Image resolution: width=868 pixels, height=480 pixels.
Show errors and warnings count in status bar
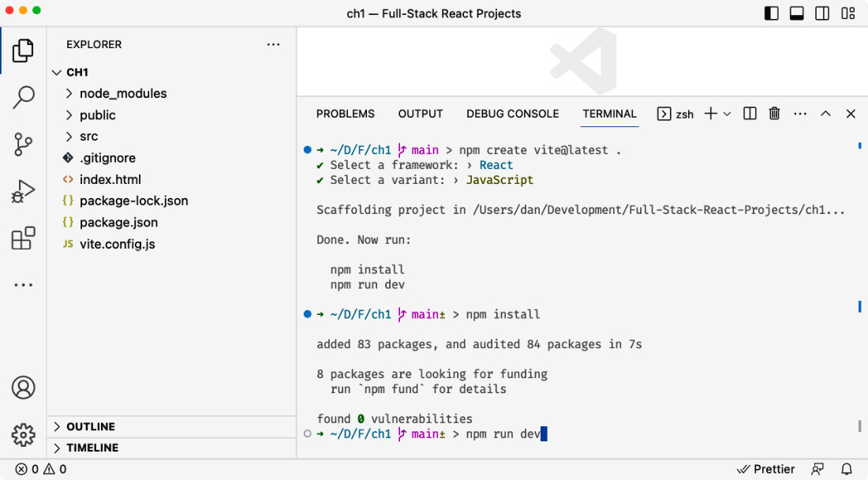40,469
